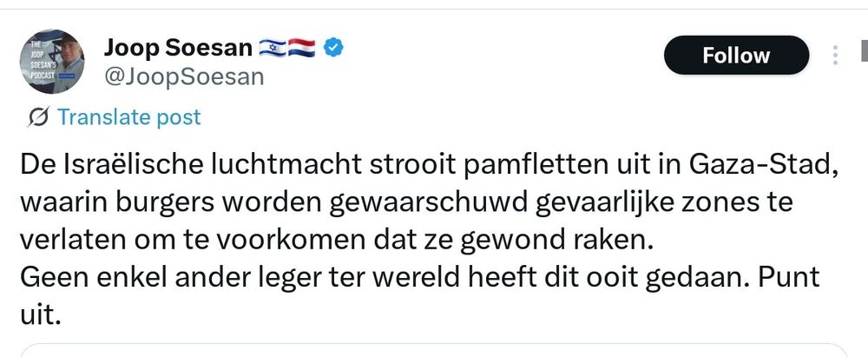Click the display name Joop Soesan
The width and height of the screenshot is (868, 357).
point(178,49)
